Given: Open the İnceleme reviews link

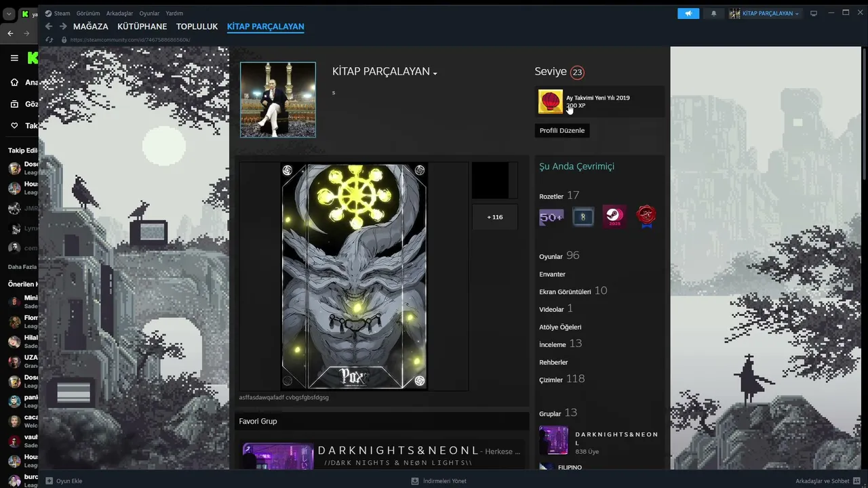Looking at the screenshot, I should click(x=561, y=344).
